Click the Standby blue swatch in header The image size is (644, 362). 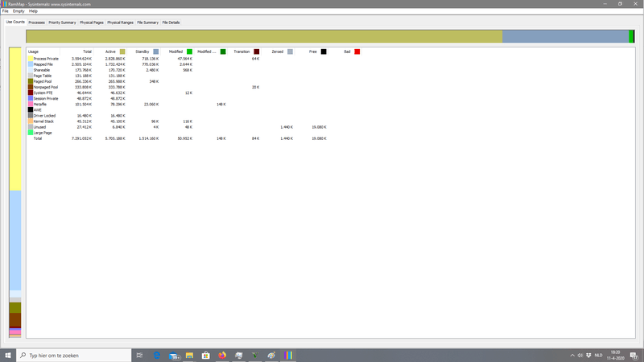156,51
